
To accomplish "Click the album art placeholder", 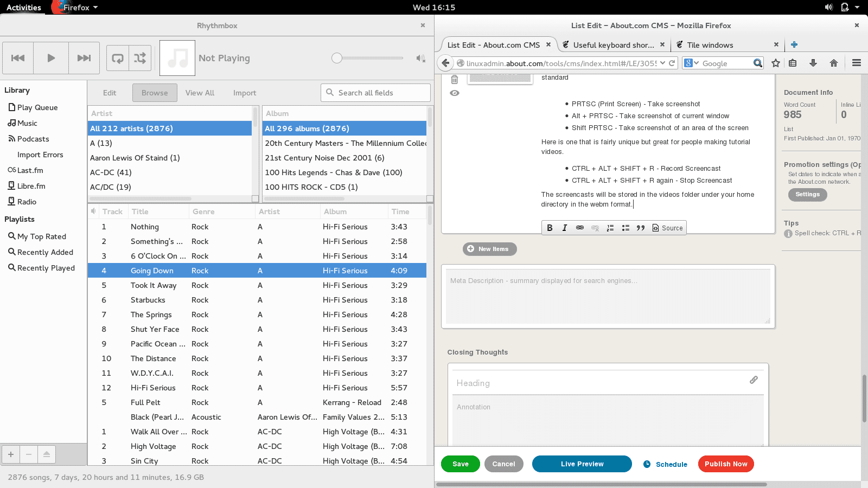I will tap(177, 58).
